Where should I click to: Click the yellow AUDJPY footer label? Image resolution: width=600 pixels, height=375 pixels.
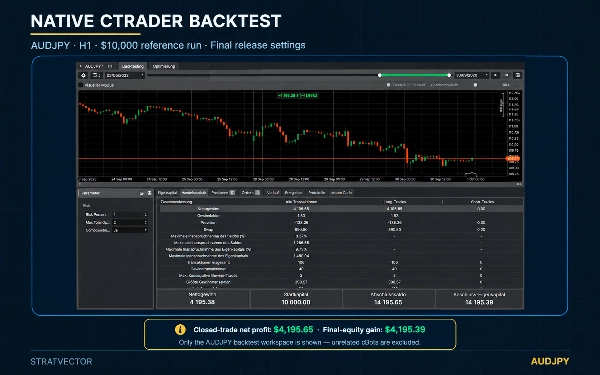550,361
